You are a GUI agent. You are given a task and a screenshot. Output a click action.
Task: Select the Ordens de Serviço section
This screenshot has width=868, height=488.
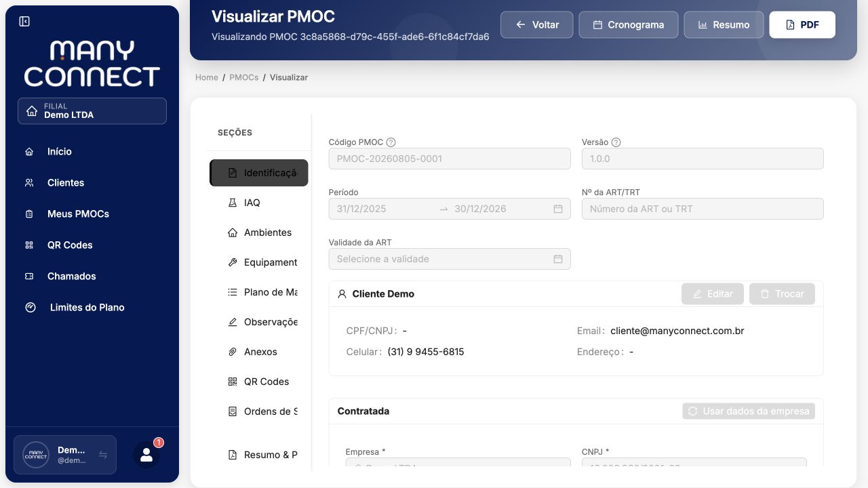pos(259,411)
